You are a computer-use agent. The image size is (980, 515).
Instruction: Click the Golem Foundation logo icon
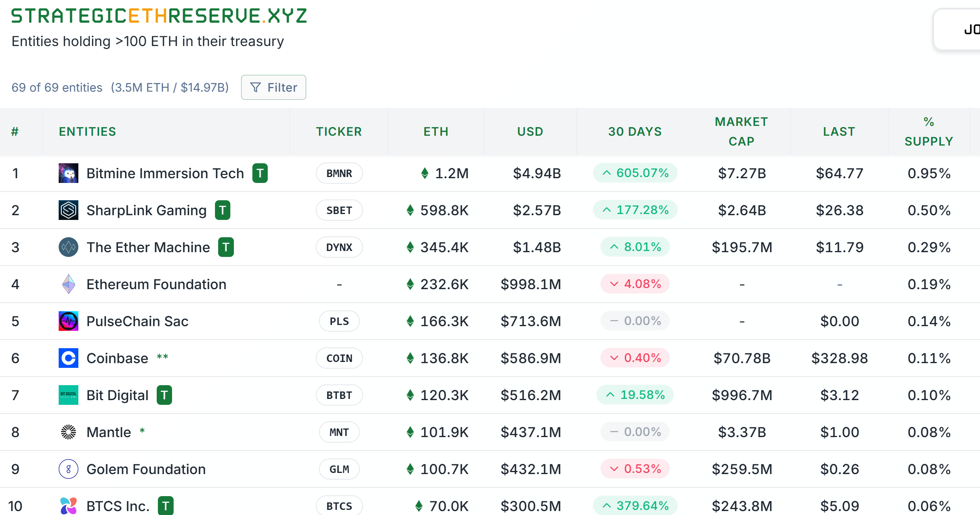[x=69, y=469]
